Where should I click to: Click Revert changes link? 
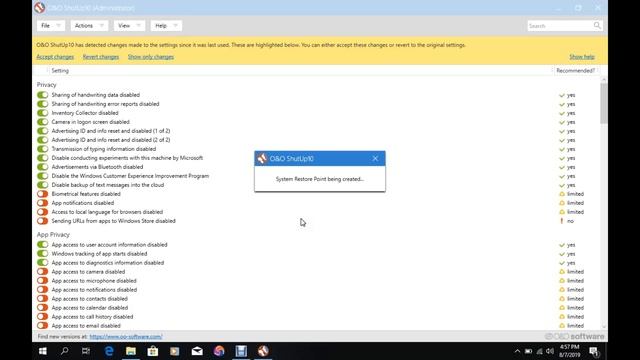pos(101,57)
